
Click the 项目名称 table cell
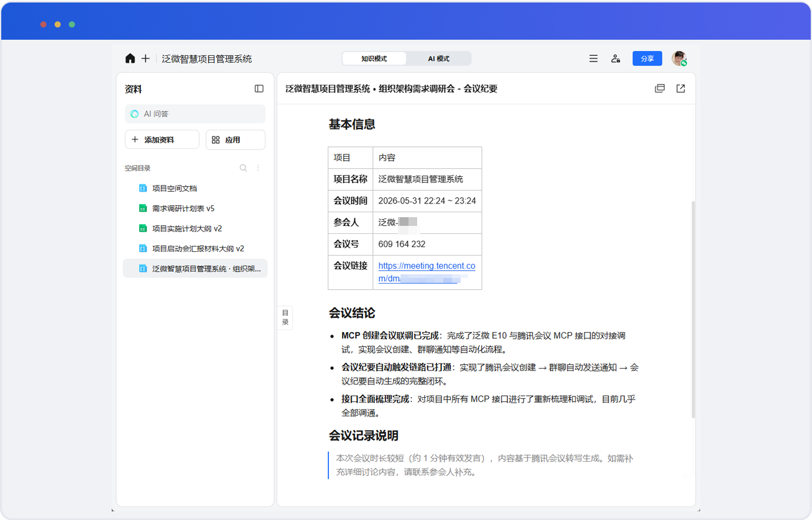350,179
